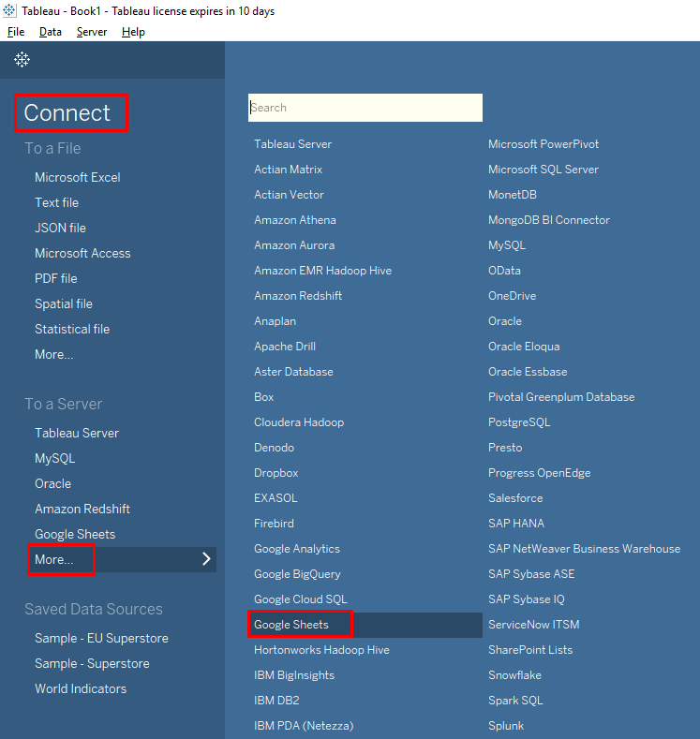Select Tableau Server in connector list

click(292, 144)
